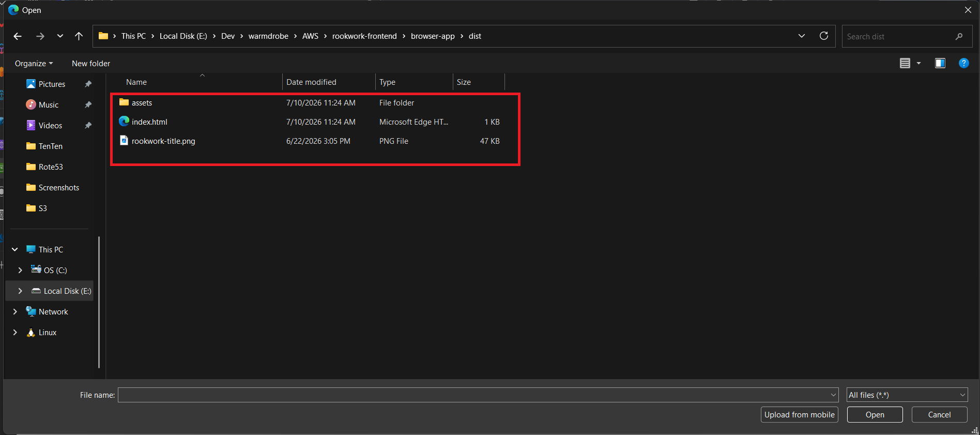Screen dimensions: 980x435
Task: Cancel the Open dialog
Action: [939, 414]
